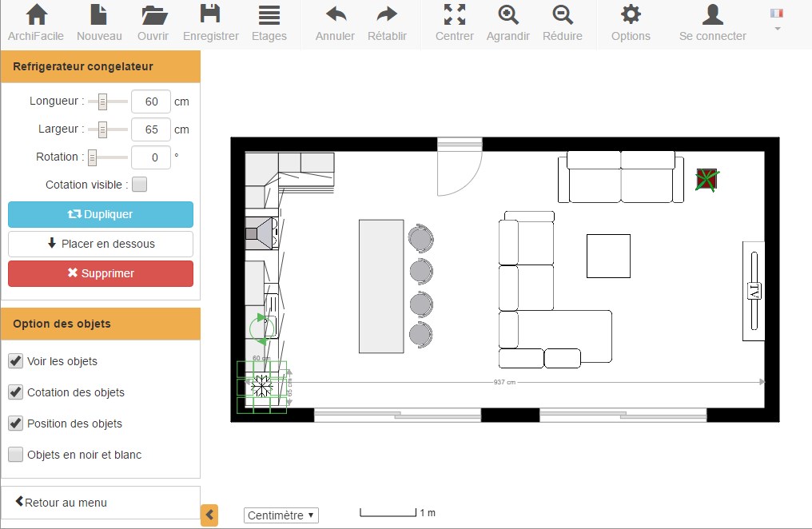Viewport: 812px width, 529px height.
Task: Open the Etages floors icon
Action: [x=269, y=22]
